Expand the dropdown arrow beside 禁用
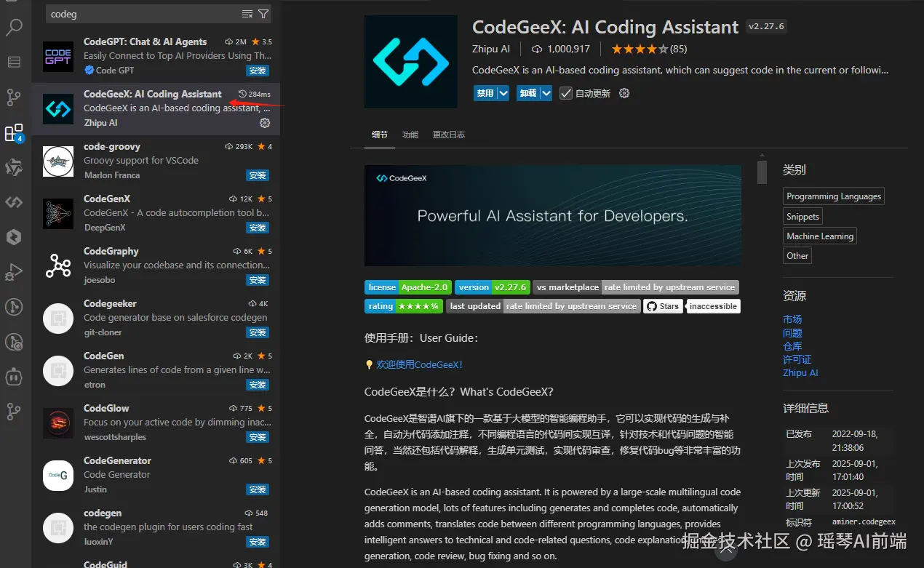This screenshot has width=924, height=568. pos(503,93)
